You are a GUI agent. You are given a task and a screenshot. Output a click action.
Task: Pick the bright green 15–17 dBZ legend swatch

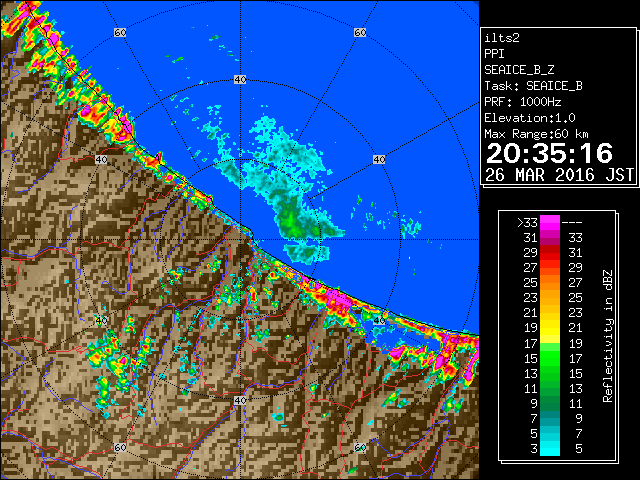[x=550, y=358]
